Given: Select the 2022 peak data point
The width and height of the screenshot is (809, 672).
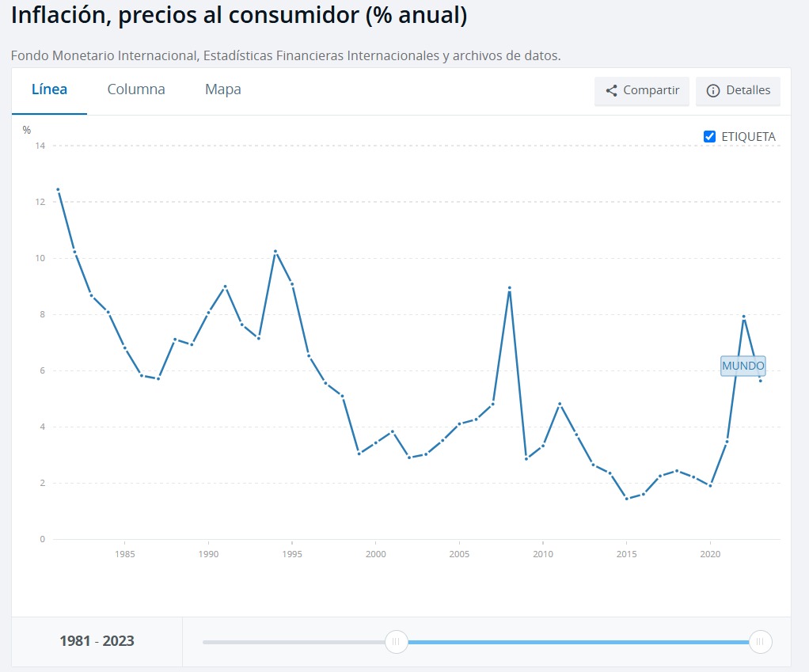Looking at the screenshot, I should (x=744, y=317).
